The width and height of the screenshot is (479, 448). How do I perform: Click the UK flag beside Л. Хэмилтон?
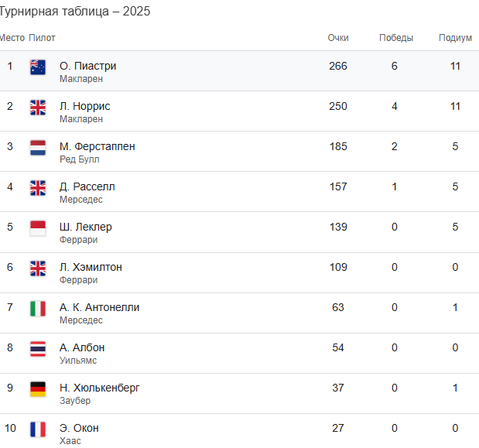click(x=38, y=268)
